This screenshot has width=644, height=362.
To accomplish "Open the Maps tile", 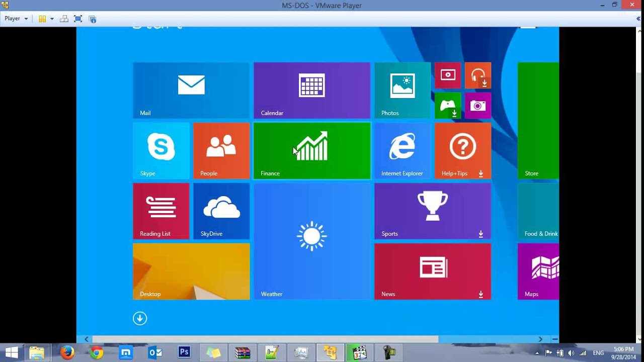I will tap(538, 271).
